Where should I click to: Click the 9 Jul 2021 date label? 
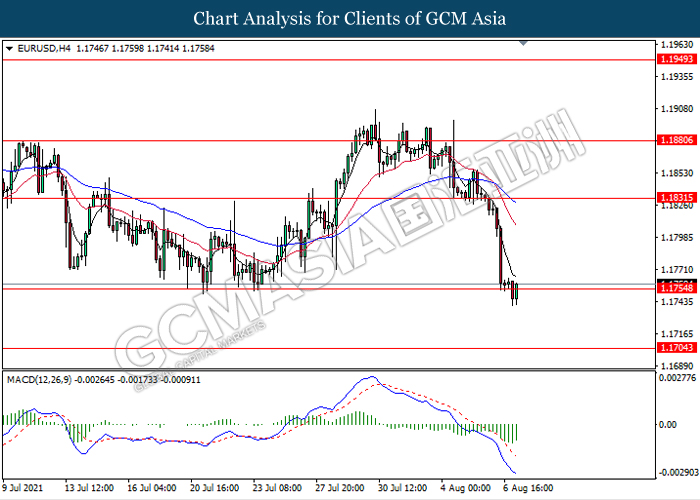pyautogui.click(x=23, y=488)
